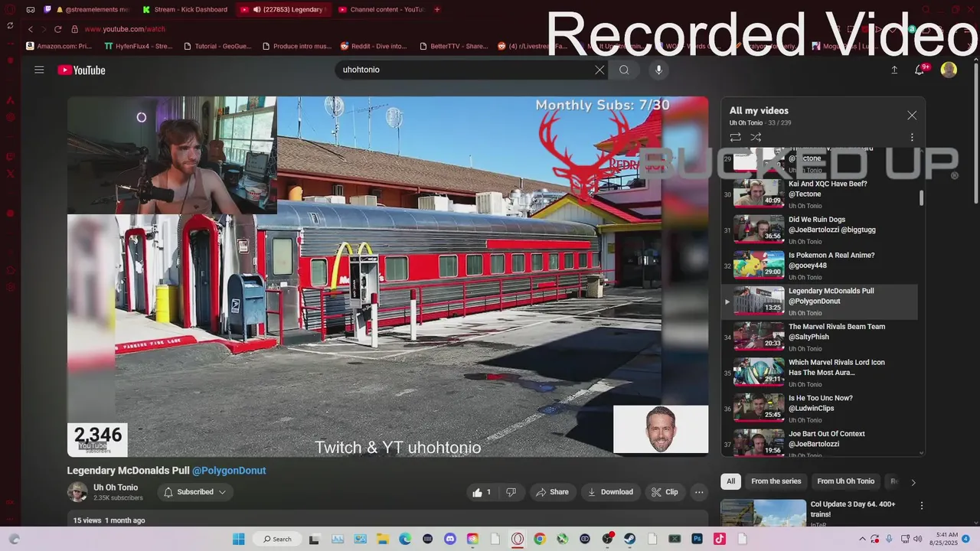The width and height of the screenshot is (980, 551).
Task: Open File Explorer from the taskbar
Action: pos(382,539)
